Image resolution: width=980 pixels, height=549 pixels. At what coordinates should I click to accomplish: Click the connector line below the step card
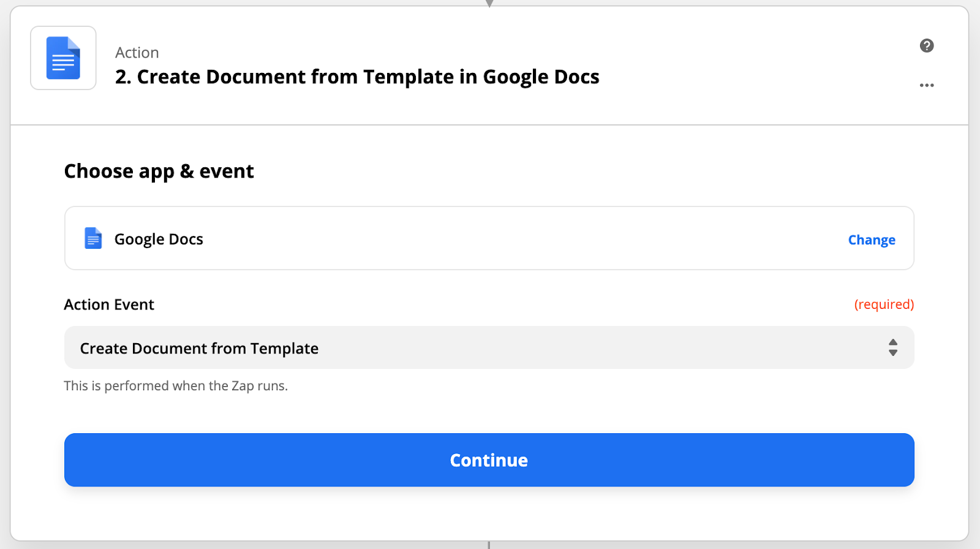pyautogui.click(x=489, y=545)
